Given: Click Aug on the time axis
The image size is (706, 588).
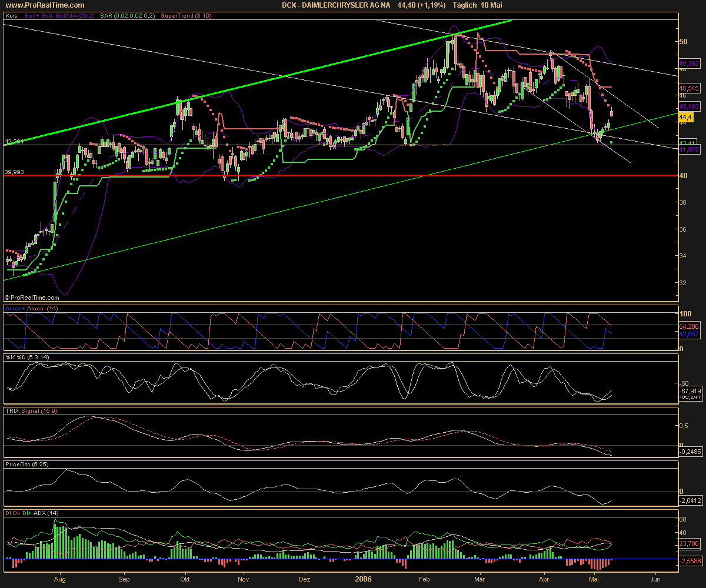Looking at the screenshot, I should coord(60,579).
